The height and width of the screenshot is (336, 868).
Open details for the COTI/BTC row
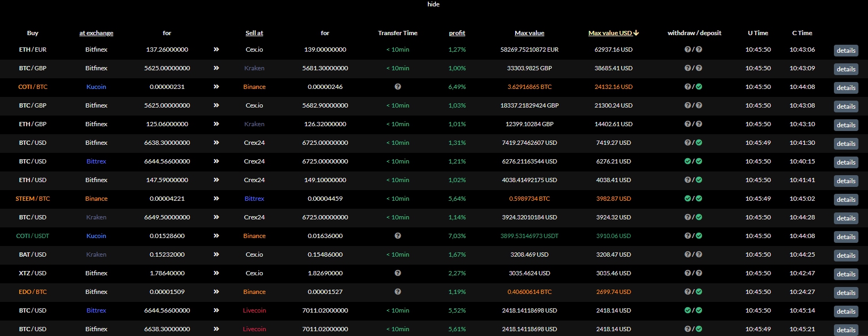point(846,88)
